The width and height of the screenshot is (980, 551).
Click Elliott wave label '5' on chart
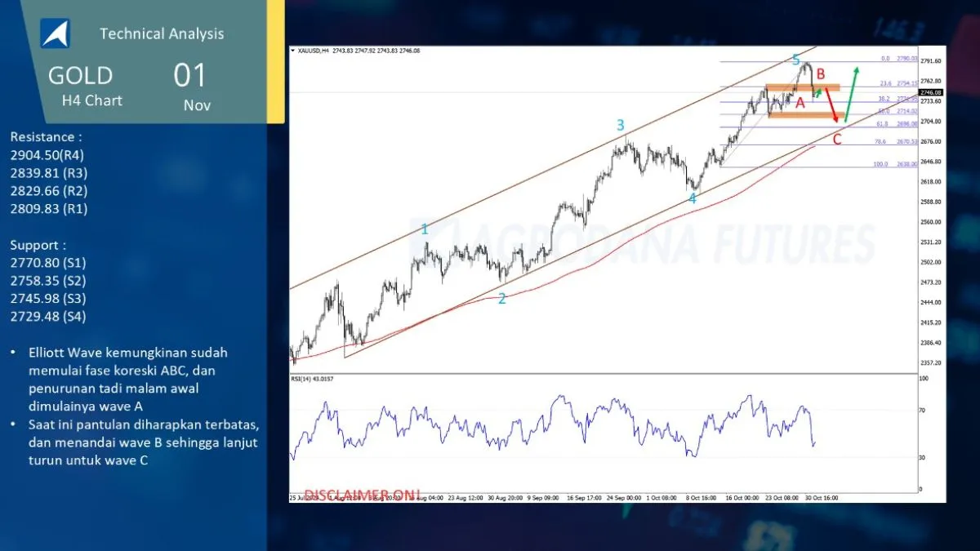796,60
